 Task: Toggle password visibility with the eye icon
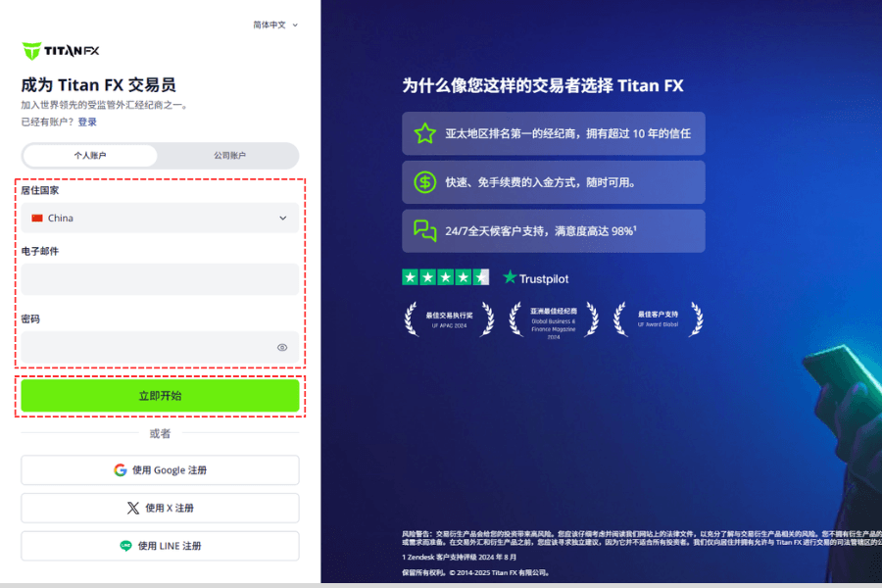pyautogui.click(x=282, y=348)
